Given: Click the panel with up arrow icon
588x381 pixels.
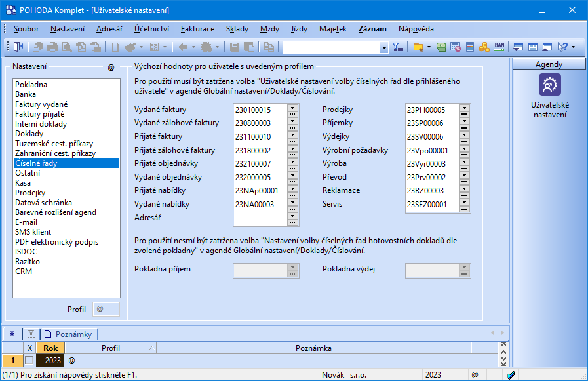Looking at the screenshot, I should (x=547, y=47).
